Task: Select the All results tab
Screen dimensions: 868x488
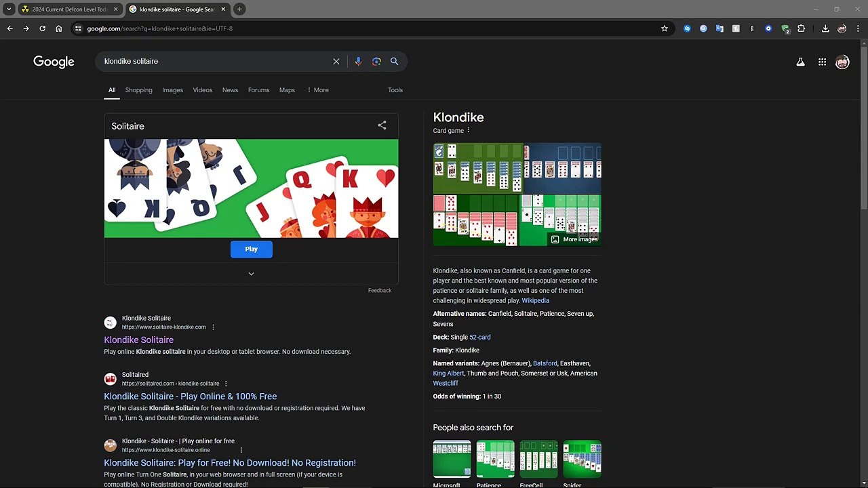Action: pyautogui.click(x=112, y=90)
